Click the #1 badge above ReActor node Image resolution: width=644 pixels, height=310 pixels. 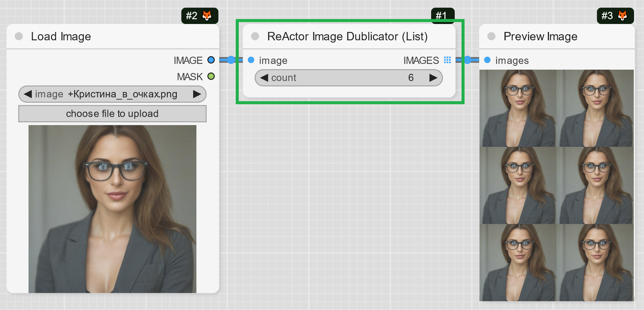pyautogui.click(x=442, y=16)
